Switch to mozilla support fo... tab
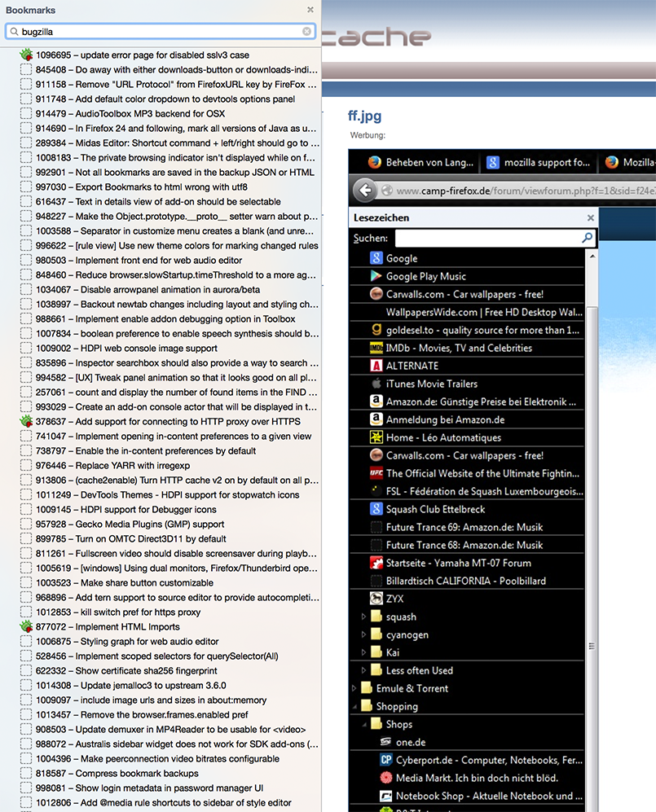656x812 pixels. pos(539,162)
